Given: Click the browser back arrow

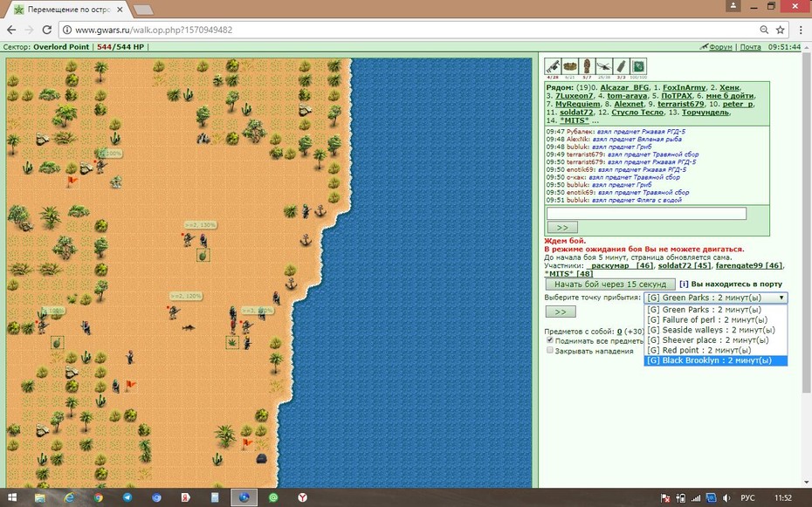Looking at the screenshot, I should click(11, 30).
